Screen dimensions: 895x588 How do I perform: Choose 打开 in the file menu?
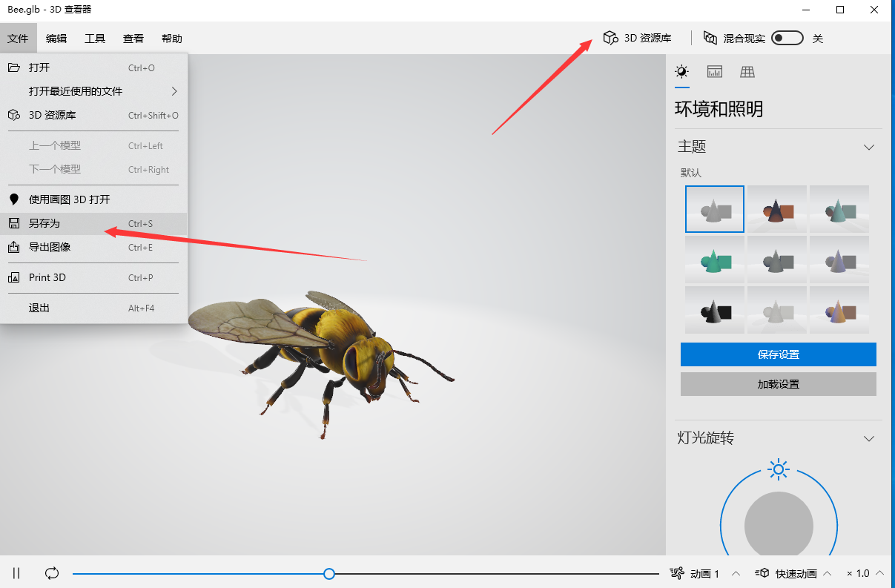point(93,67)
